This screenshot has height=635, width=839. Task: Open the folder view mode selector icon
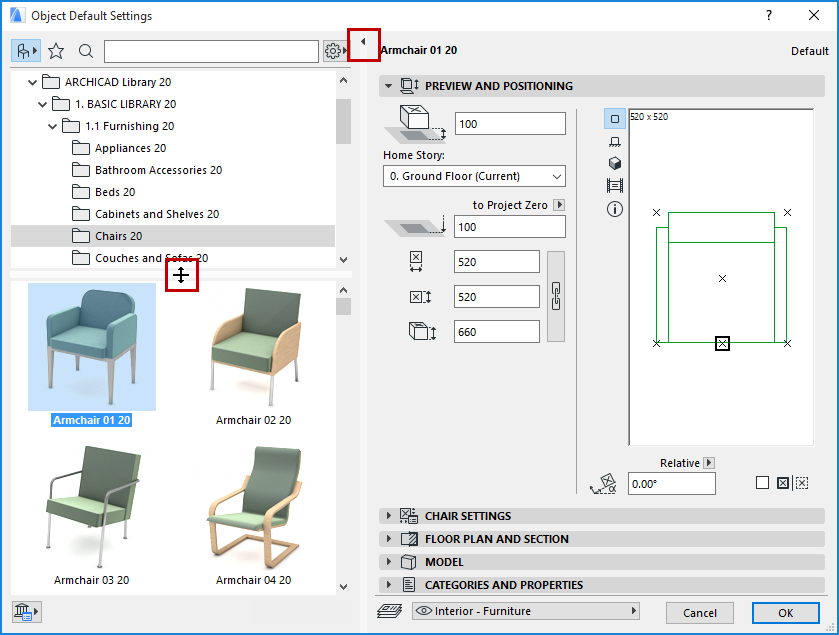tap(26, 51)
